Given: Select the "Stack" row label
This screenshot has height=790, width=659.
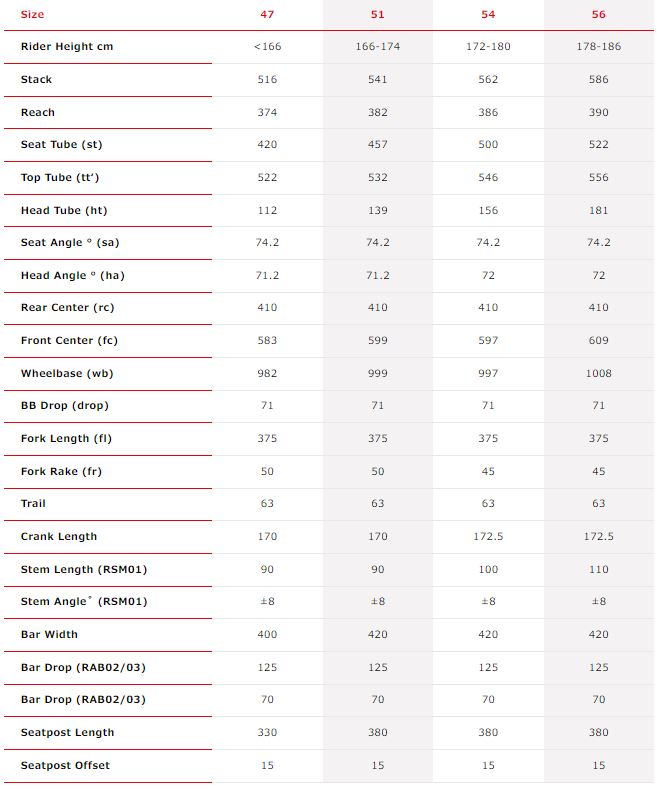Looking at the screenshot, I should [x=36, y=80].
